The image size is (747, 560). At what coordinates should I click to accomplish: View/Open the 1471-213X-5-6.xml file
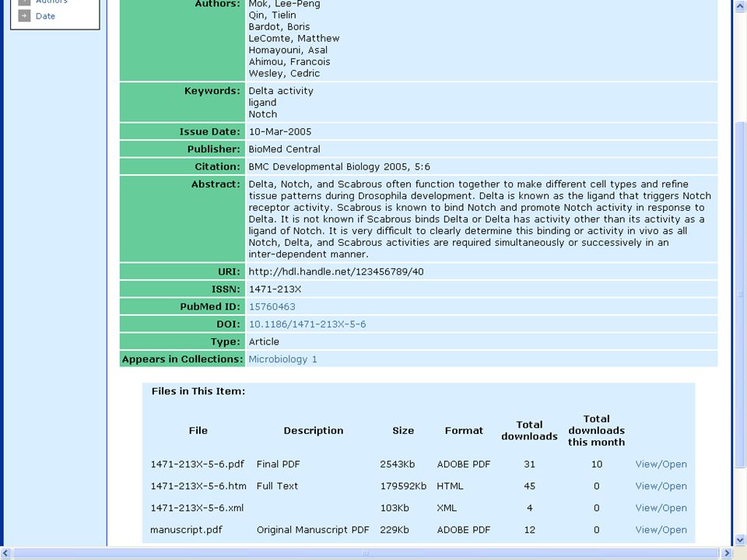pyautogui.click(x=661, y=508)
